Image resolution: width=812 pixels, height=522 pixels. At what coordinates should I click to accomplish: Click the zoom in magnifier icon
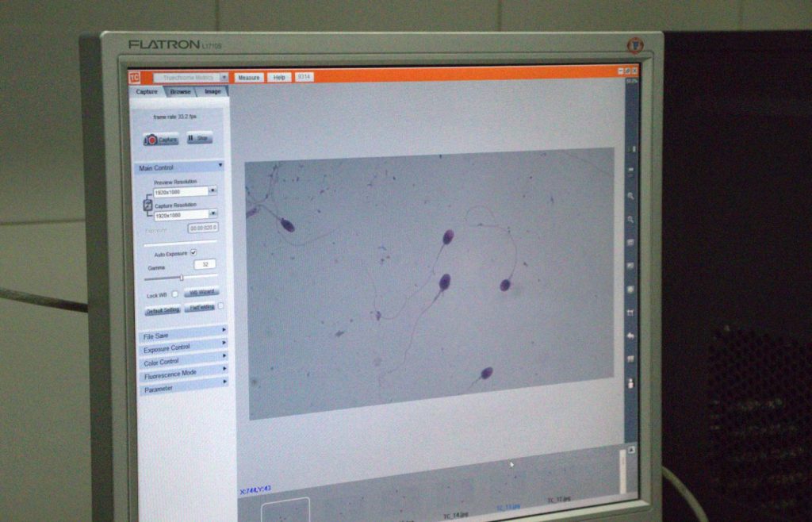[x=630, y=196]
